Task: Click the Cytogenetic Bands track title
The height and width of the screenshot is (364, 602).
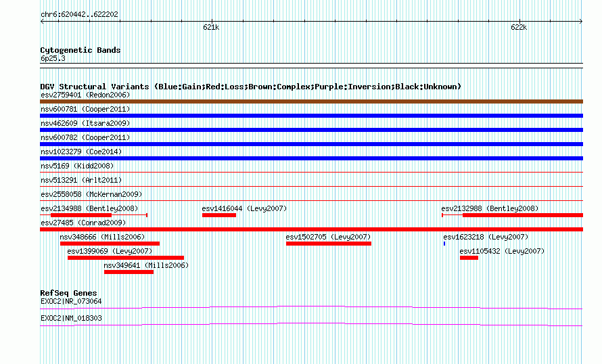Action: click(x=80, y=50)
